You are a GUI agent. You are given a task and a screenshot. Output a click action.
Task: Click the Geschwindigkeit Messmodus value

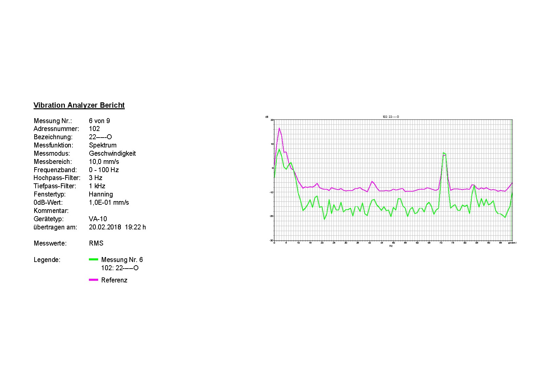112,153
